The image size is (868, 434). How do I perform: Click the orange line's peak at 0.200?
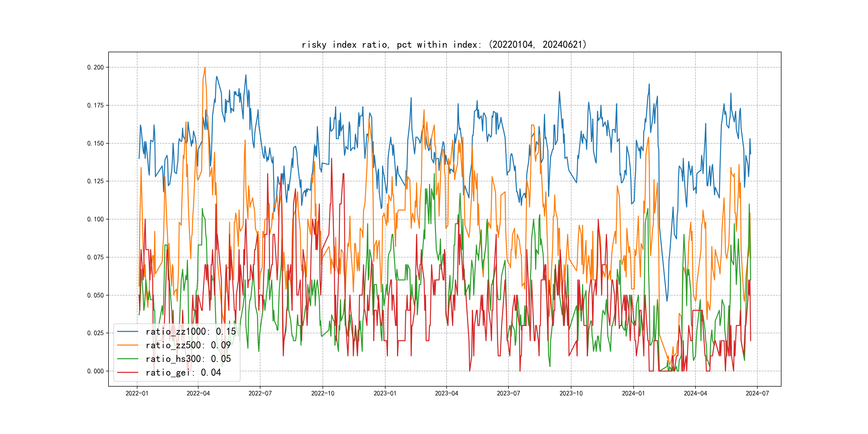pyautogui.click(x=205, y=68)
